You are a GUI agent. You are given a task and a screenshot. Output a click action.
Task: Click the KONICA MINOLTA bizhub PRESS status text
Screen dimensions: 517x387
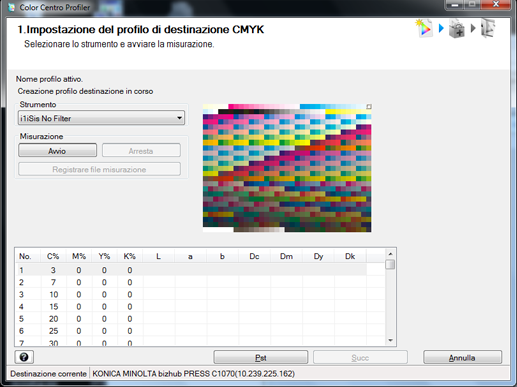pos(193,374)
